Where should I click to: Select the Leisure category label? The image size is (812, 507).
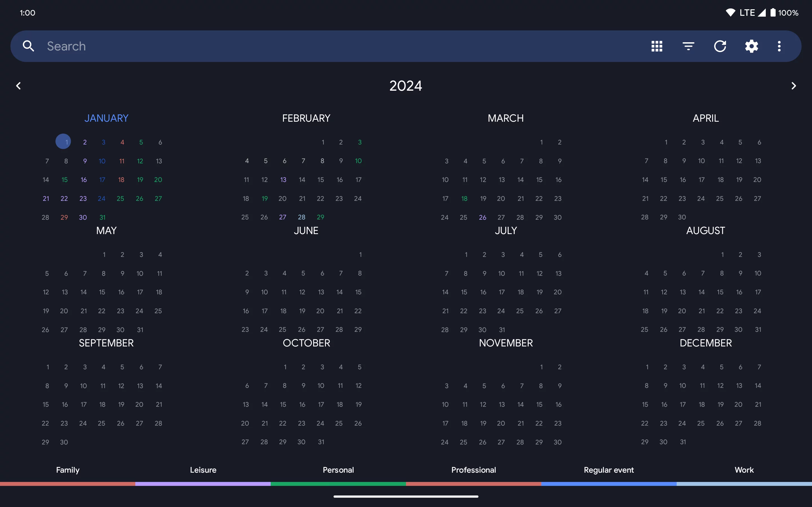pos(203,470)
